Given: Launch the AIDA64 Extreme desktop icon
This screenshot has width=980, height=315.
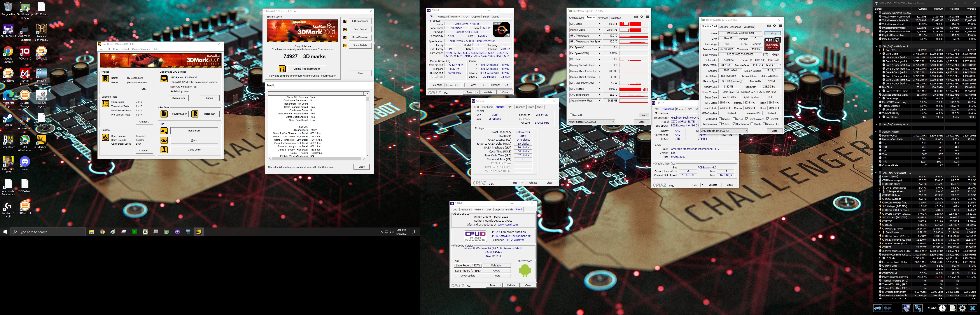Looking at the screenshot, I should coord(25,76).
